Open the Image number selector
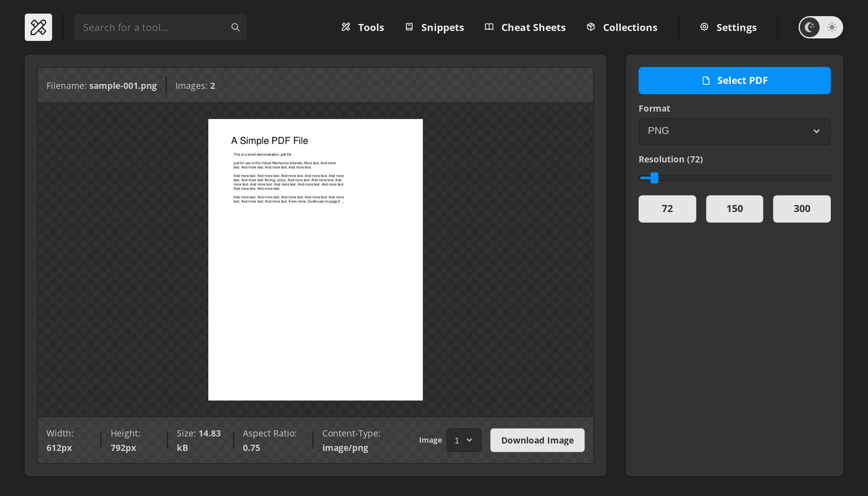868x496 pixels. click(x=464, y=440)
